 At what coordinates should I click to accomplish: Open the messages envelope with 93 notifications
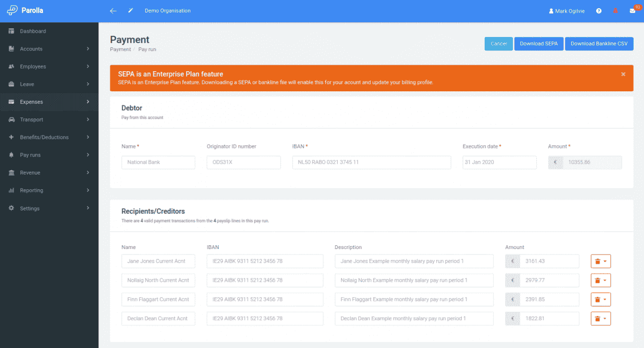[x=632, y=10]
